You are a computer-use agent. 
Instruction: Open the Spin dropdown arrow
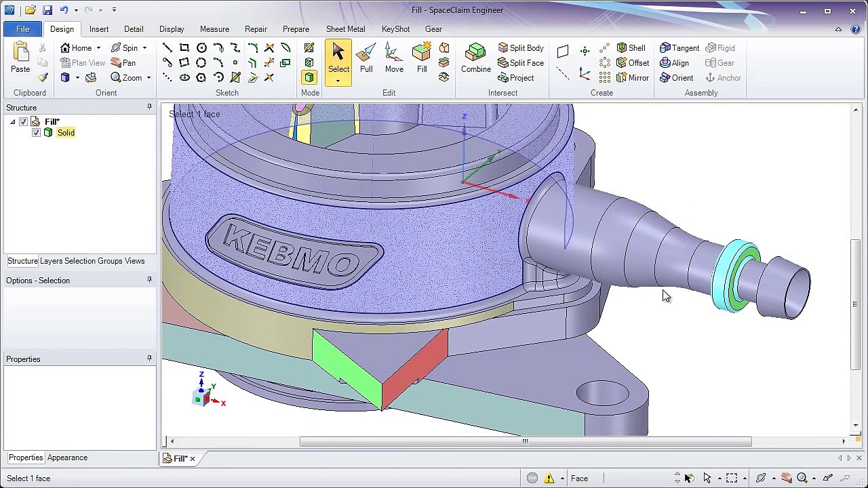[x=144, y=48]
